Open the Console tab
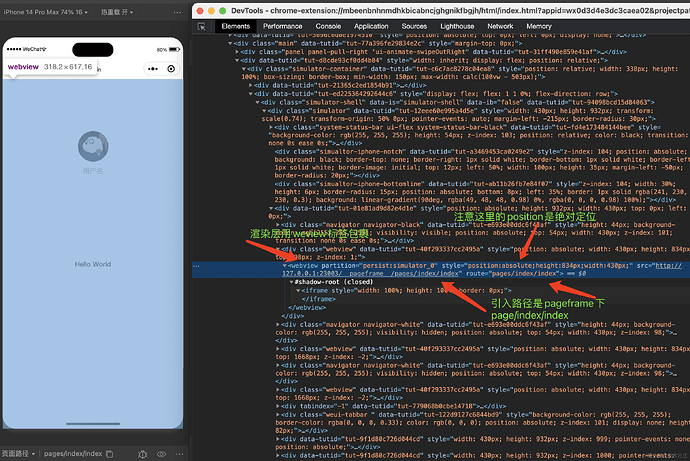 pos(328,26)
